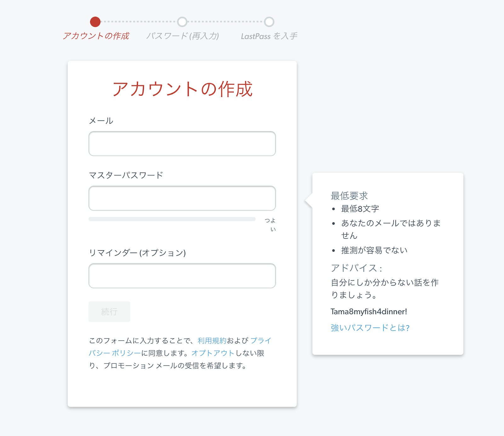Click the 続行 continue button
This screenshot has width=504, height=436.
click(x=109, y=312)
